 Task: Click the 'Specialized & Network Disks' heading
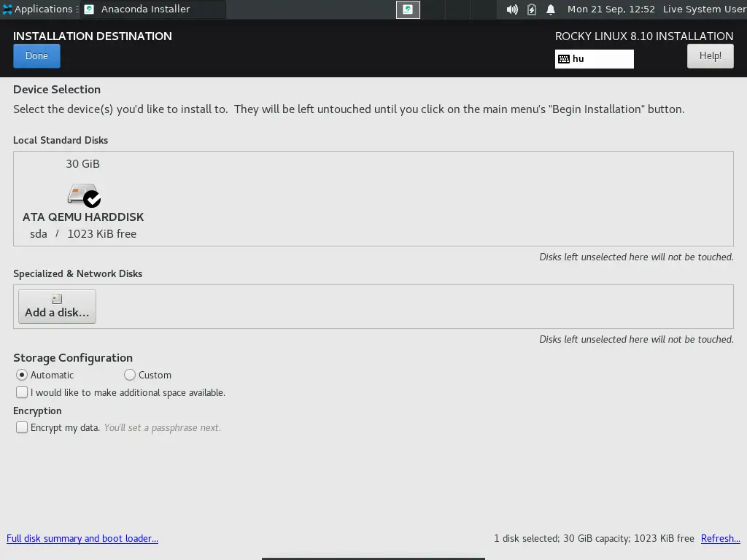77,274
